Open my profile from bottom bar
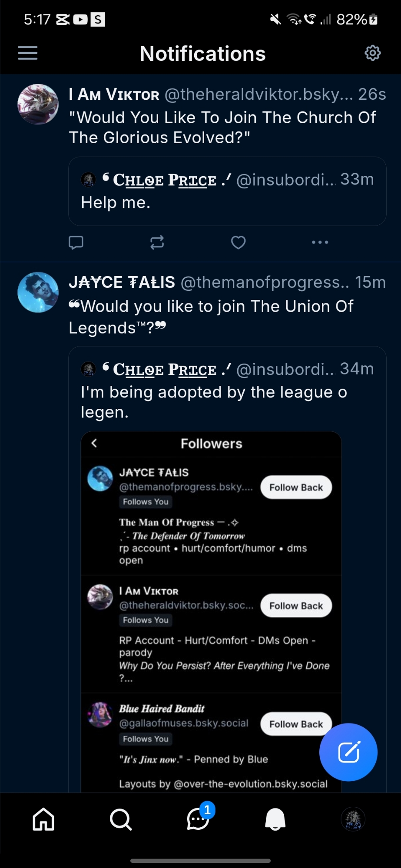 (353, 819)
